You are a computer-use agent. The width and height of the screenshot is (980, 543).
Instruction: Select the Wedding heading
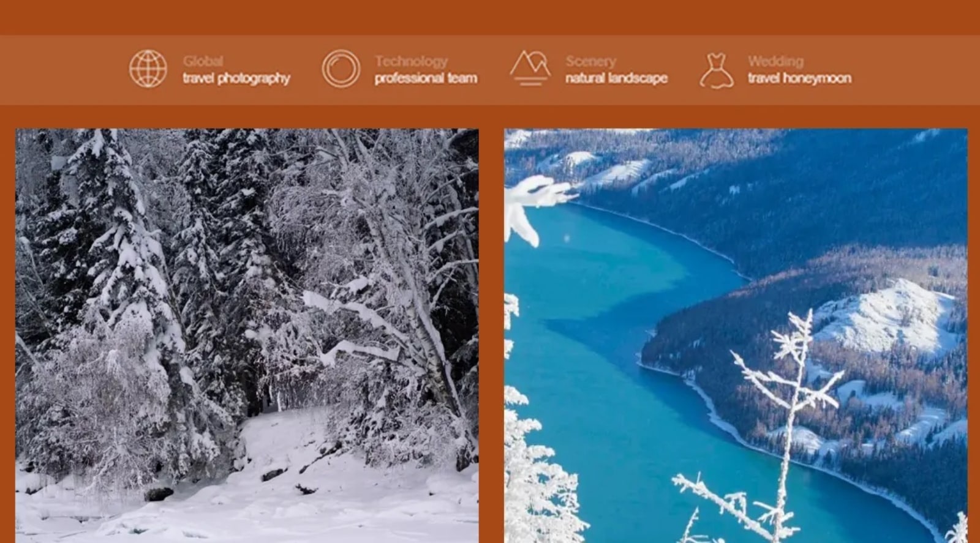[775, 61]
